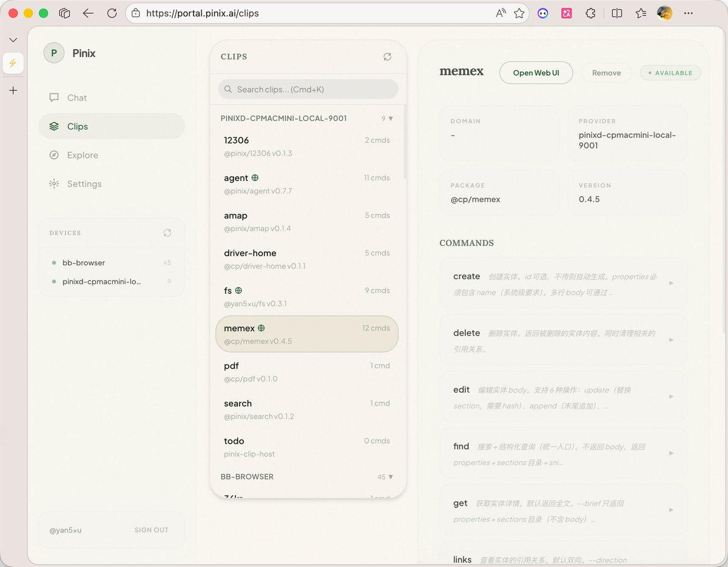Select the 12306 clip
The image size is (728, 567).
(x=307, y=146)
